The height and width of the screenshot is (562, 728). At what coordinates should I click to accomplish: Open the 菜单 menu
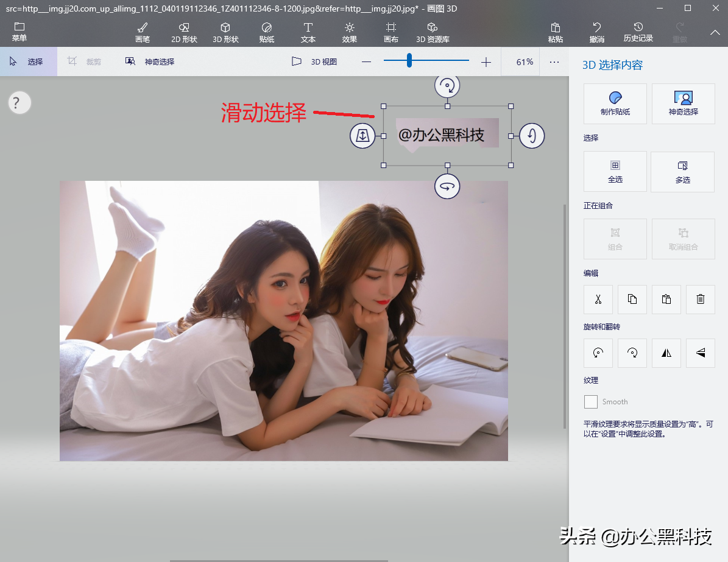19,32
